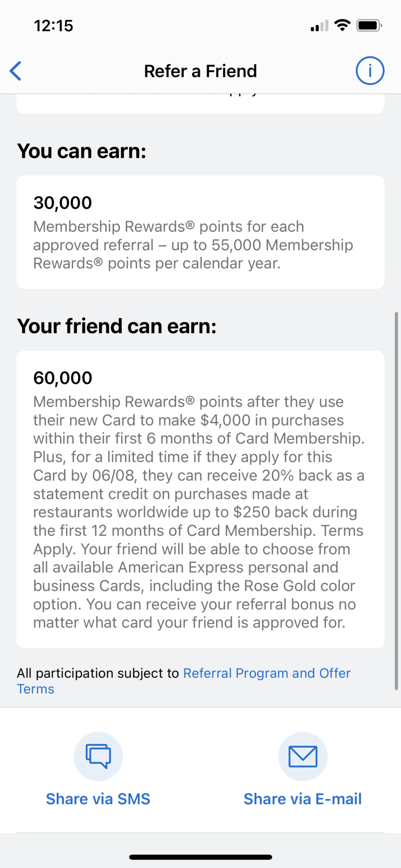Tap the Refer a Friend title
The width and height of the screenshot is (401, 868).
[x=200, y=71]
